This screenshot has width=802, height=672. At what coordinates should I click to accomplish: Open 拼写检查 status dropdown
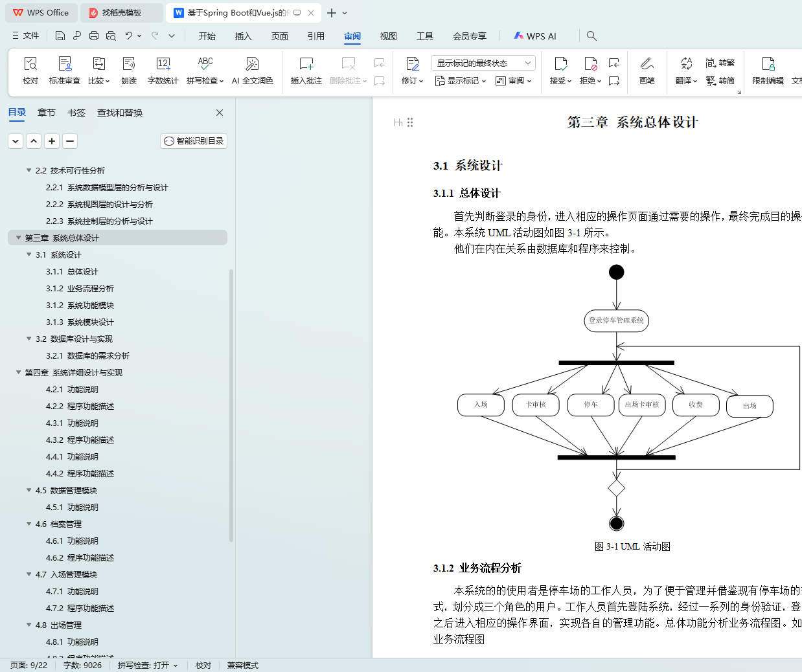(x=148, y=666)
